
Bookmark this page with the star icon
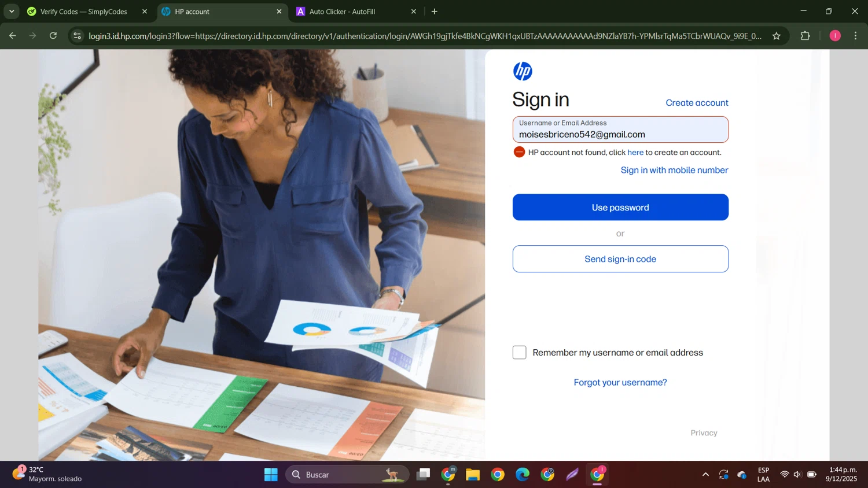(777, 36)
